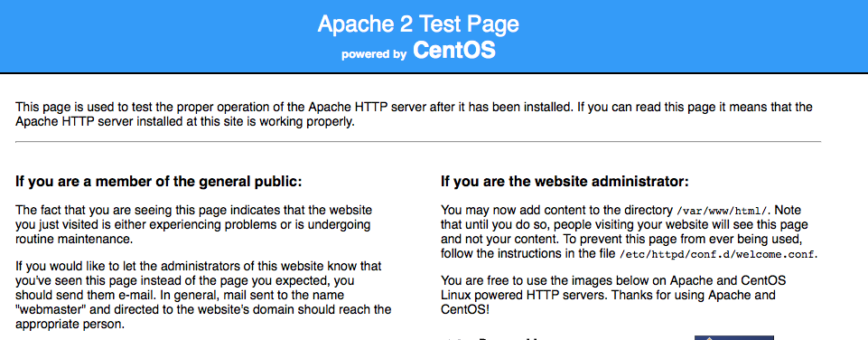Click the intro paragraph starting 'This page is used'

tap(414, 114)
